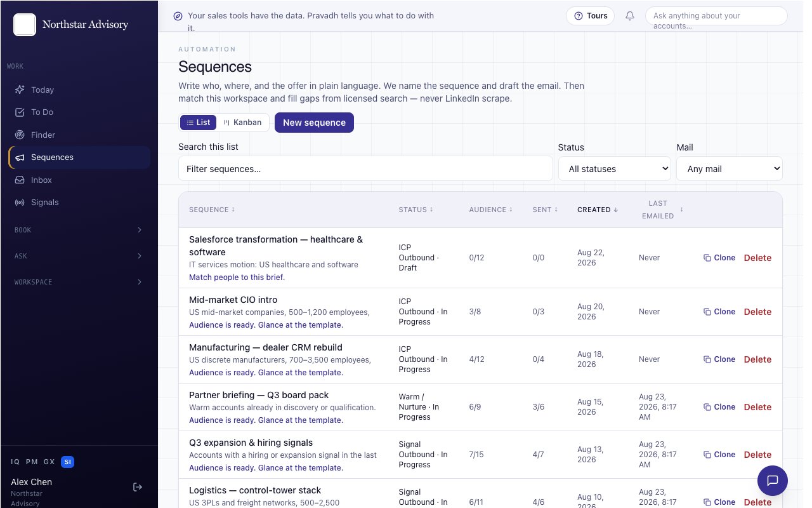Clone Salesforce transformation sequence

click(x=719, y=258)
